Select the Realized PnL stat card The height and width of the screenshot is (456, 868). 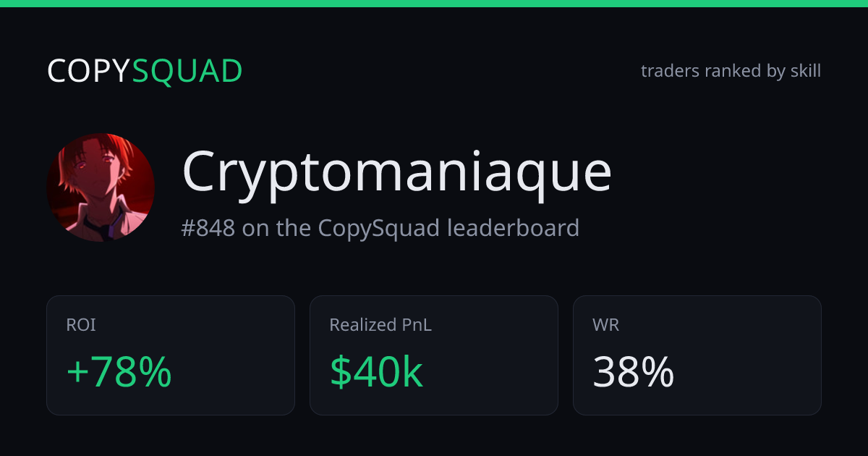pos(434,355)
